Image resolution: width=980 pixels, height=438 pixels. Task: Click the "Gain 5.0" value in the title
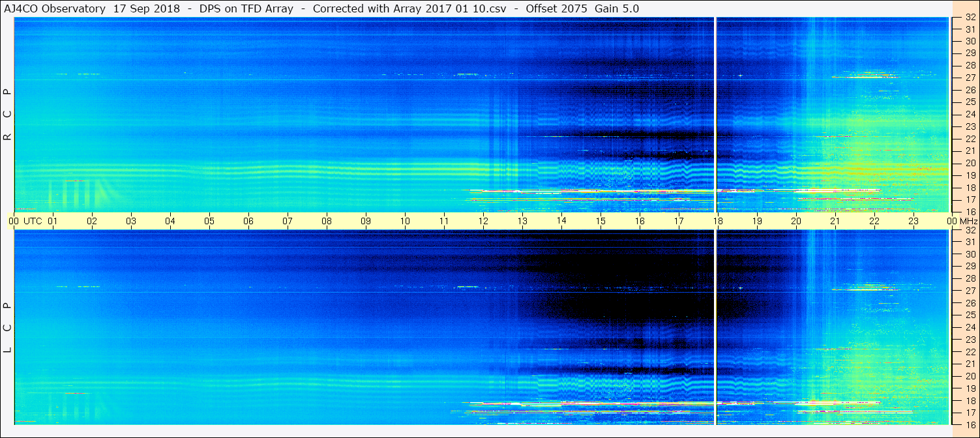coord(617,8)
